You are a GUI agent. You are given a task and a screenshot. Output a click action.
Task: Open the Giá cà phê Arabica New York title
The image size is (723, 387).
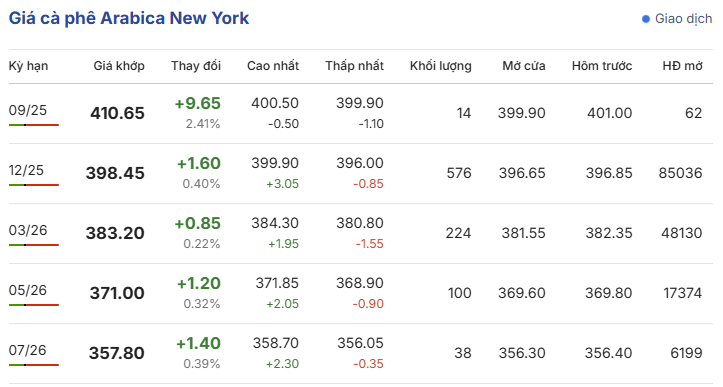[x=129, y=18]
